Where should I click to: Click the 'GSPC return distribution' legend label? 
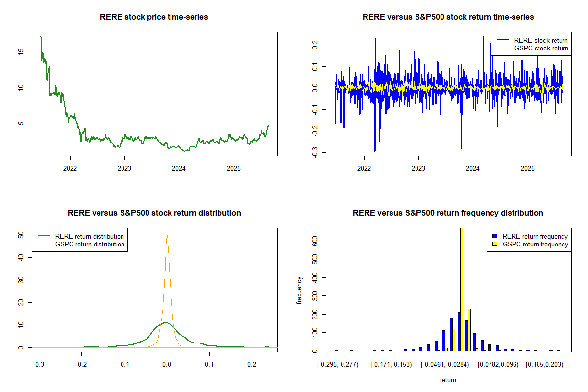pos(90,244)
